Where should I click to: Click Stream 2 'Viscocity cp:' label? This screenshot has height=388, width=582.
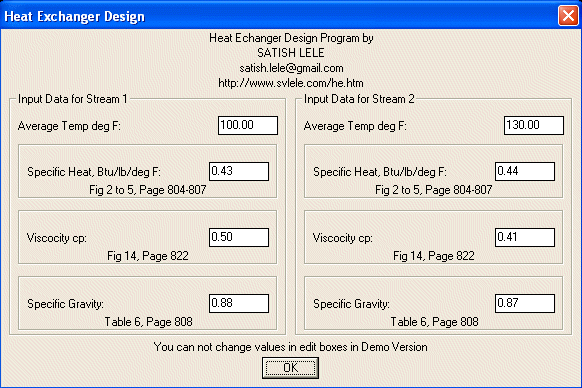click(343, 238)
